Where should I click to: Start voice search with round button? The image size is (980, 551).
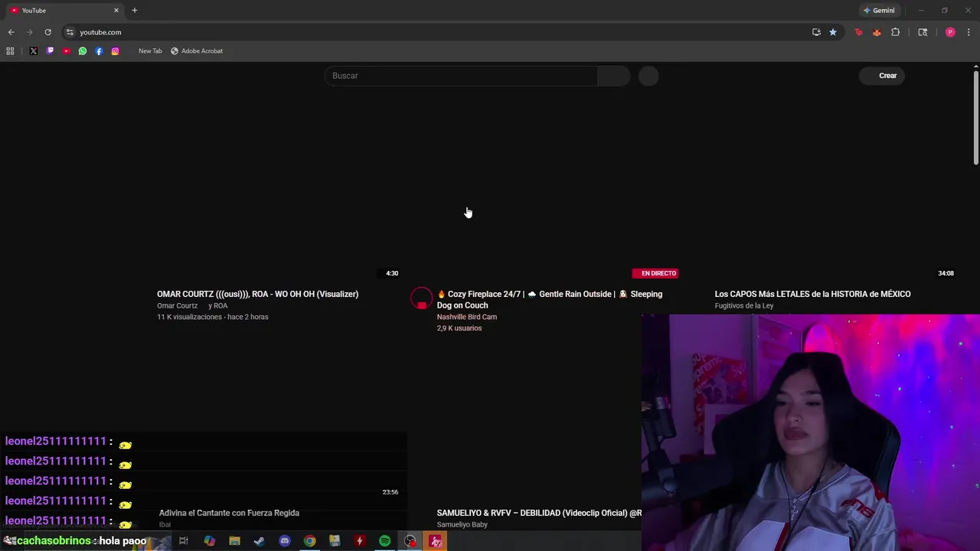(648, 76)
